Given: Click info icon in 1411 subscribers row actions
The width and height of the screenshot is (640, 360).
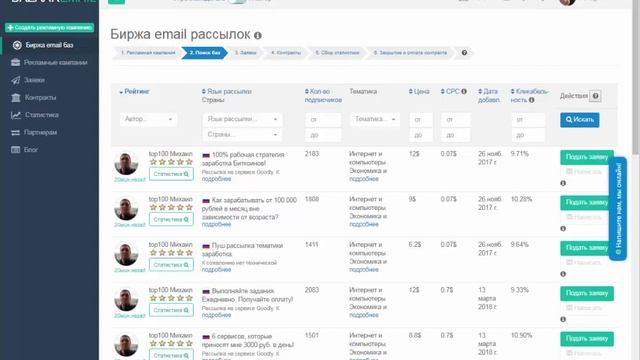Looking at the screenshot, I should [563, 274].
